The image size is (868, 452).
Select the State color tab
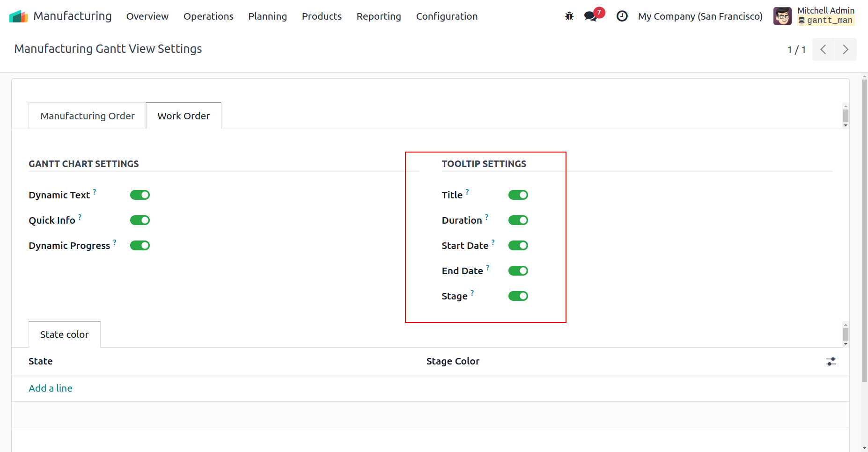(x=65, y=335)
